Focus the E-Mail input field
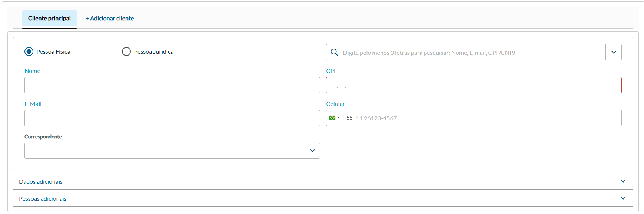Screen dimensions: 644x214 pyautogui.click(x=172, y=118)
